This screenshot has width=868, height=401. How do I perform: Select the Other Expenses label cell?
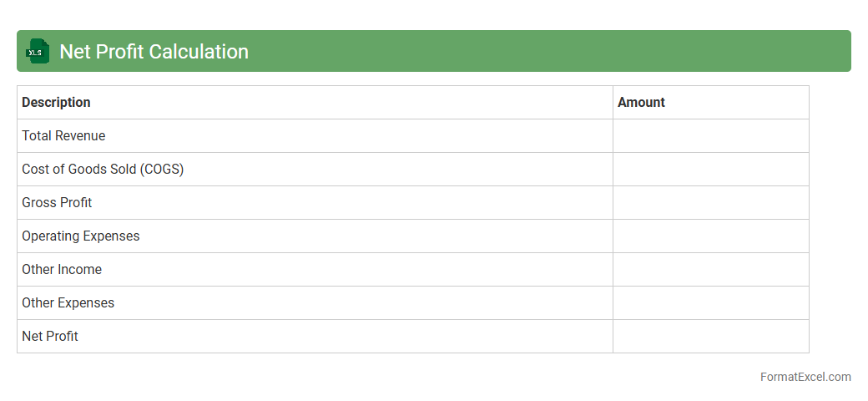(x=68, y=303)
